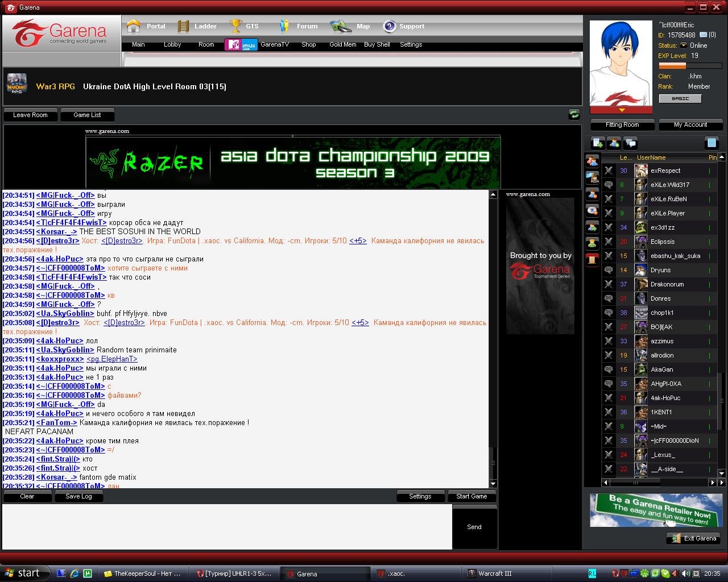Click the eye-with-minus ignore sidebar icon
Viewport: 728px width, 582px height.
coord(592,210)
